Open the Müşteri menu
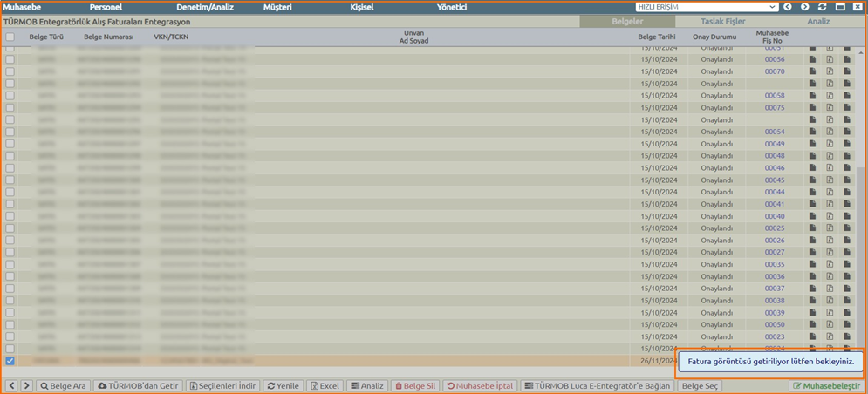 click(x=278, y=8)
